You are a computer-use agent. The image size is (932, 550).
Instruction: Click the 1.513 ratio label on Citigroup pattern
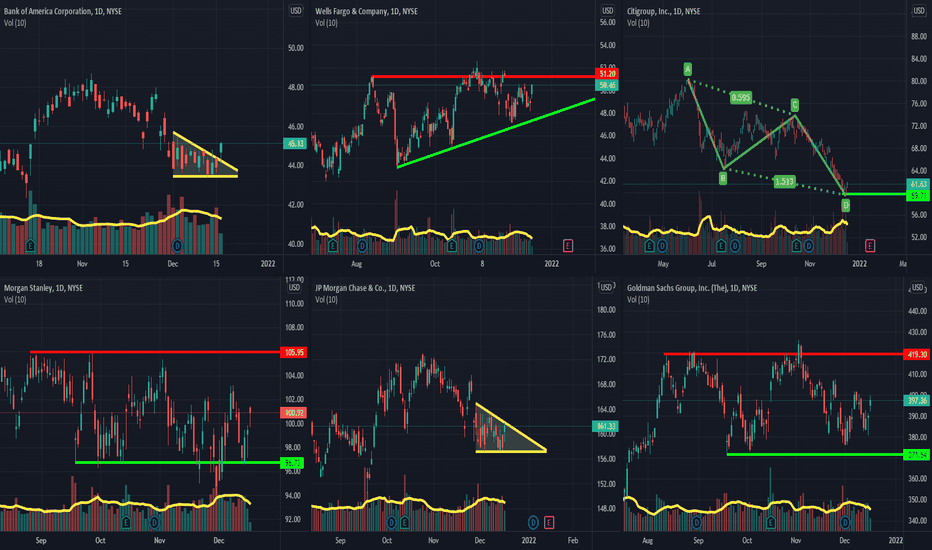pyautogui.click(x=785, y=181)
